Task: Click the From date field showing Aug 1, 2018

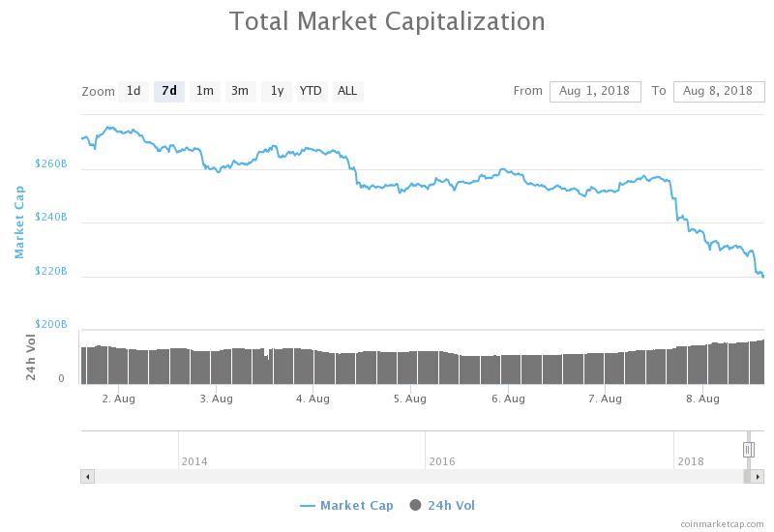Action: pos(595,91)
